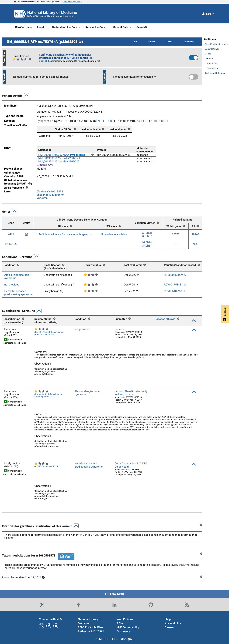The width and height of the screenshot is (229, 644).
Task: Open the About dropdown menu
Action: (x=42, y=27)
